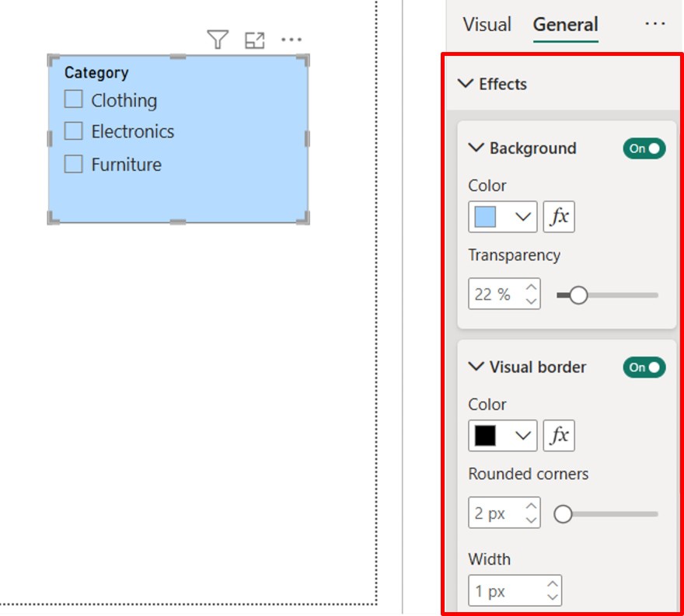Collapse the Background card

pyautogui.click(x=476, y=148)
